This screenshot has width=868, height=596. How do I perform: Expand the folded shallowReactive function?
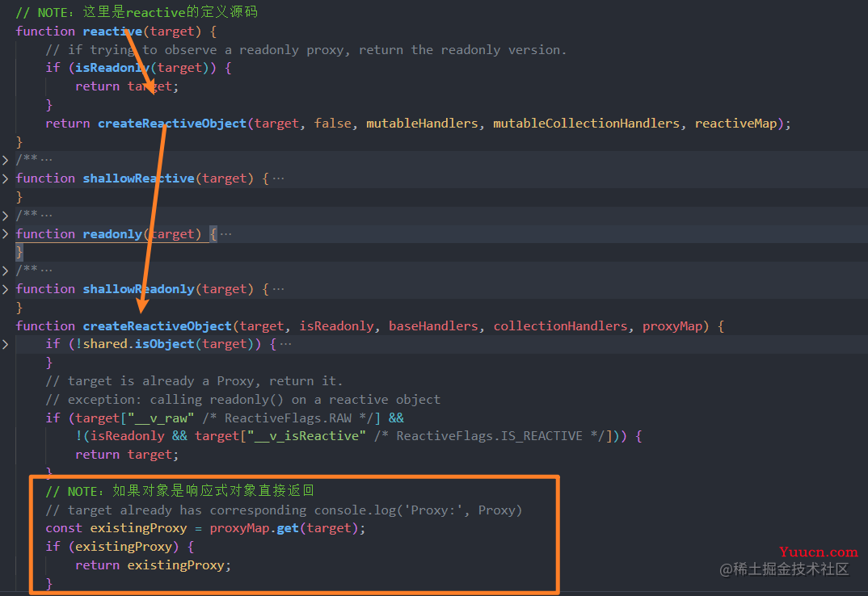(x=5, y=178)
